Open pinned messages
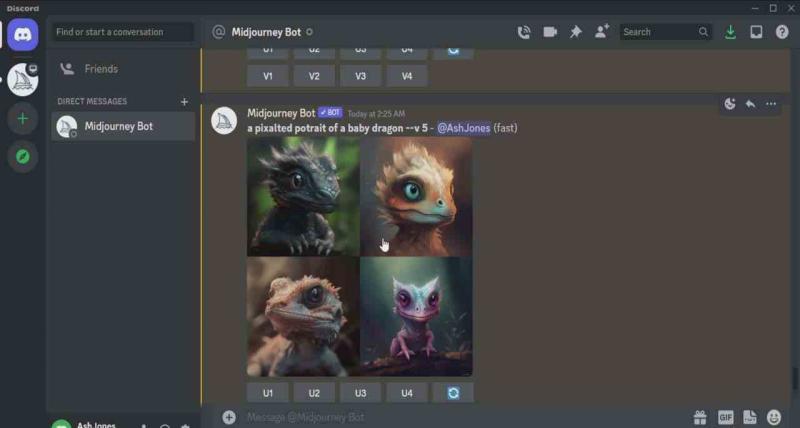Image resolution: width=800 pixels, height=428 pixels. click(576, 32)
